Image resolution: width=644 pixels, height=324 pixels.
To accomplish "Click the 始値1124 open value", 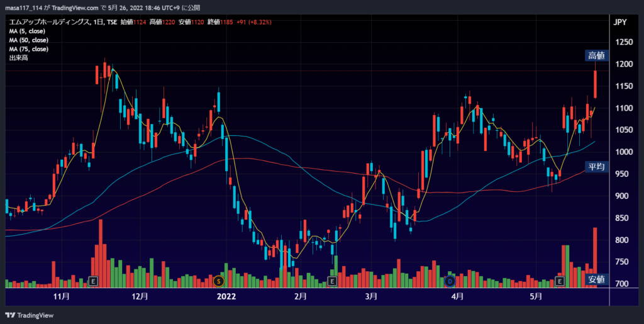I will 133,22.
